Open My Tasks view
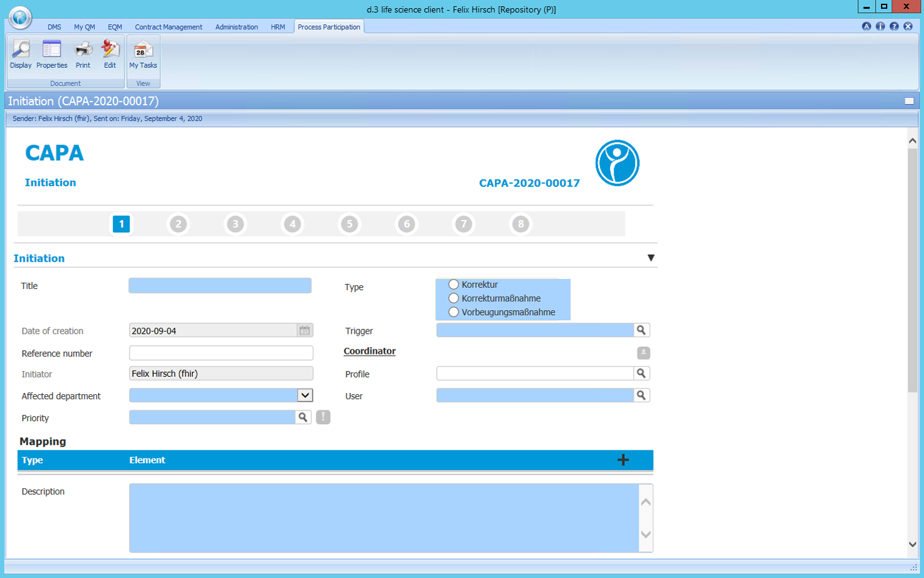This screenshot has width=924, height=578. coord(143,55)
